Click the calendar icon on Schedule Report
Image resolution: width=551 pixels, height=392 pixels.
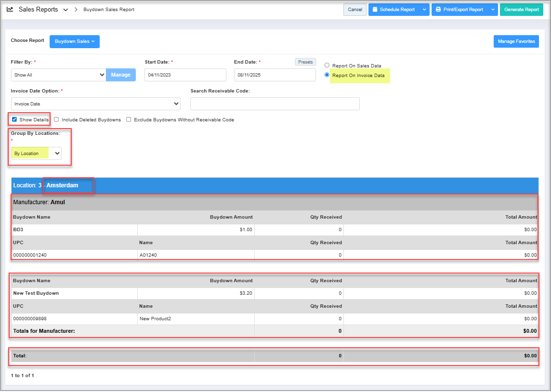(x=375, y=10)
